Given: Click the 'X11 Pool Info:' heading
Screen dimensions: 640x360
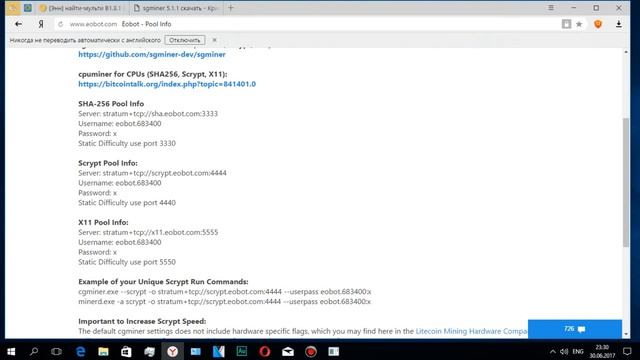Looking at the screenshot, I should [103, 222].
